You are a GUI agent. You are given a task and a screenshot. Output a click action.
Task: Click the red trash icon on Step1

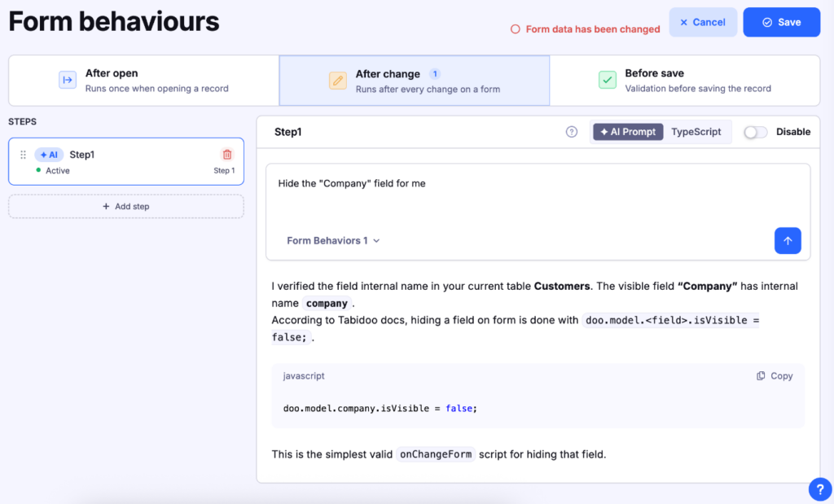tap(227, 155)
